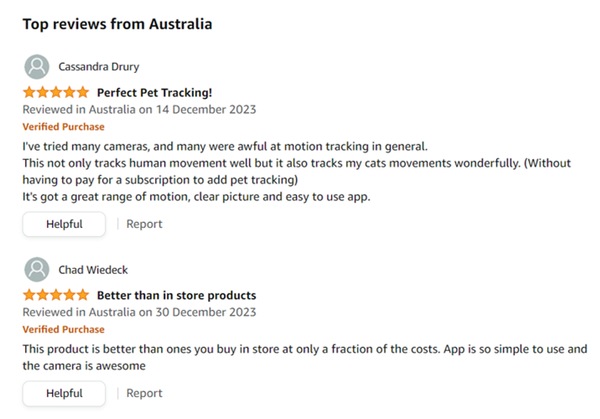Click Chad's review text about camera being awesome

(x=305, y=357)
